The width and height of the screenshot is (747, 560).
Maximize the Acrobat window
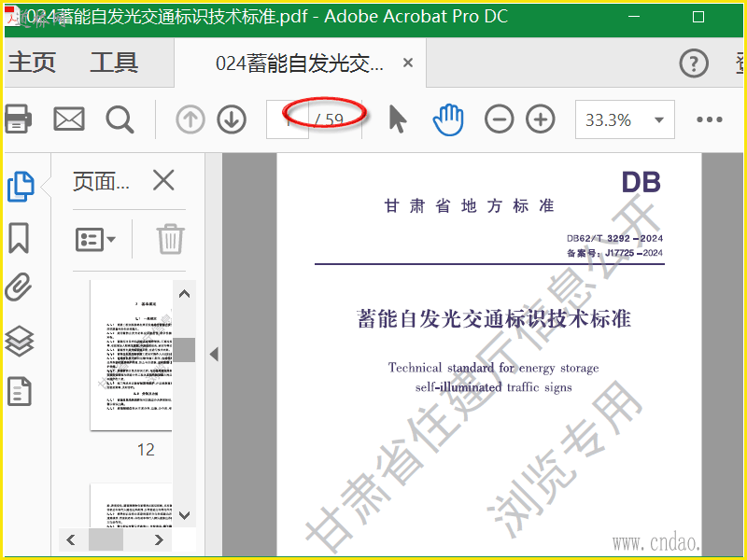click(698, 17)
